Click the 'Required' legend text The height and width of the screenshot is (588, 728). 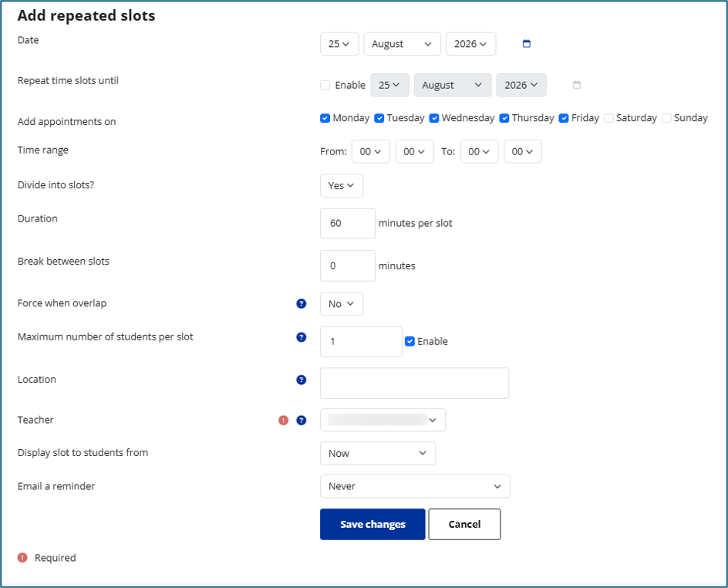tap(56, 558)
